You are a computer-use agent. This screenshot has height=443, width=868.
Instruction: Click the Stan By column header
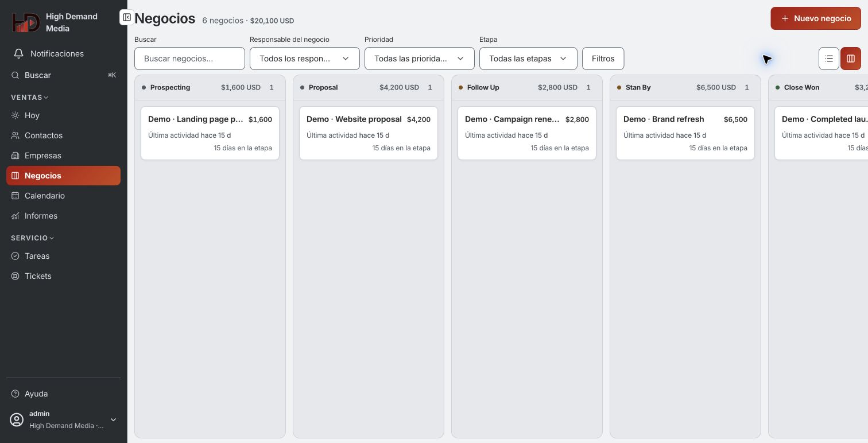[685, 88]
